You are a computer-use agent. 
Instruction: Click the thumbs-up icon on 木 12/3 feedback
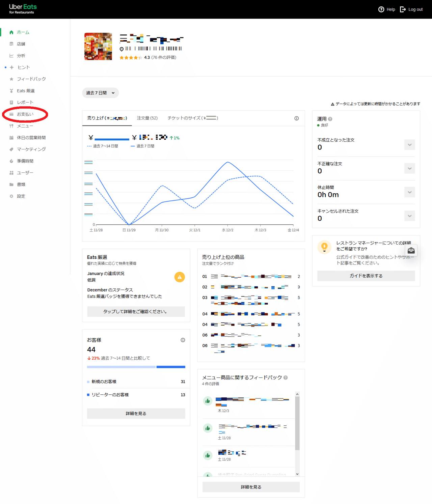208,401
